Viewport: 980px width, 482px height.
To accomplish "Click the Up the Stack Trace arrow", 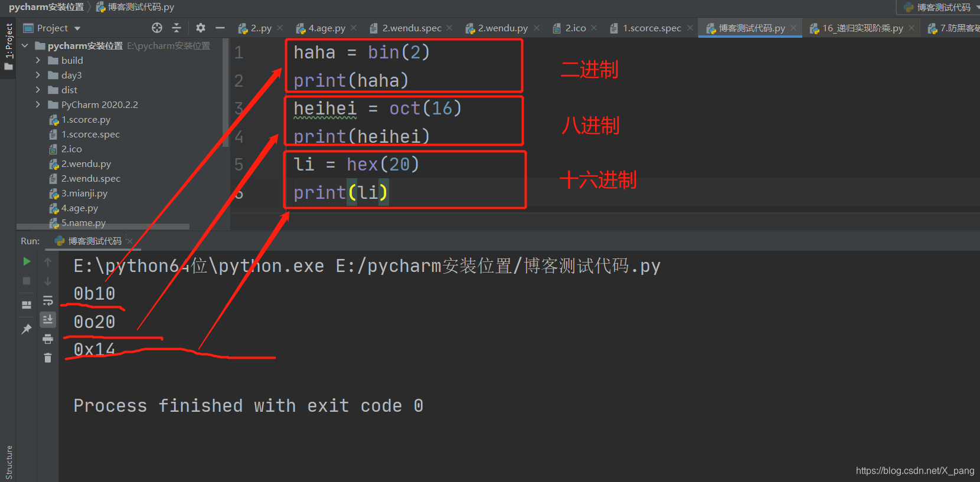I will coord(48,261).
